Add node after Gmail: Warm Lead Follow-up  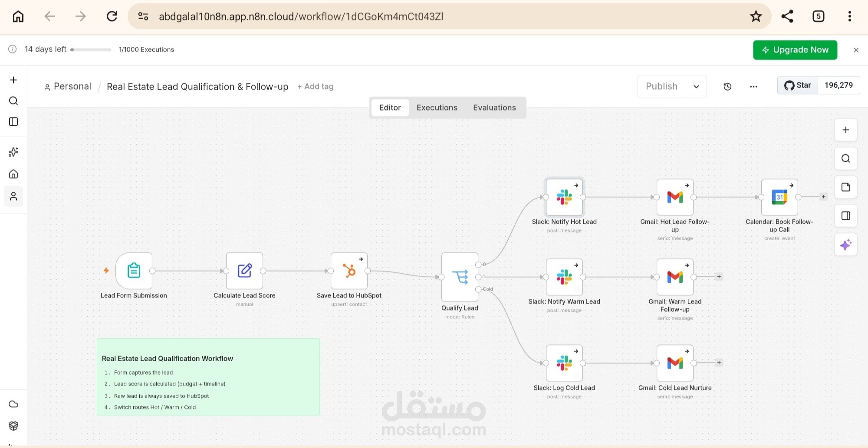719,277
